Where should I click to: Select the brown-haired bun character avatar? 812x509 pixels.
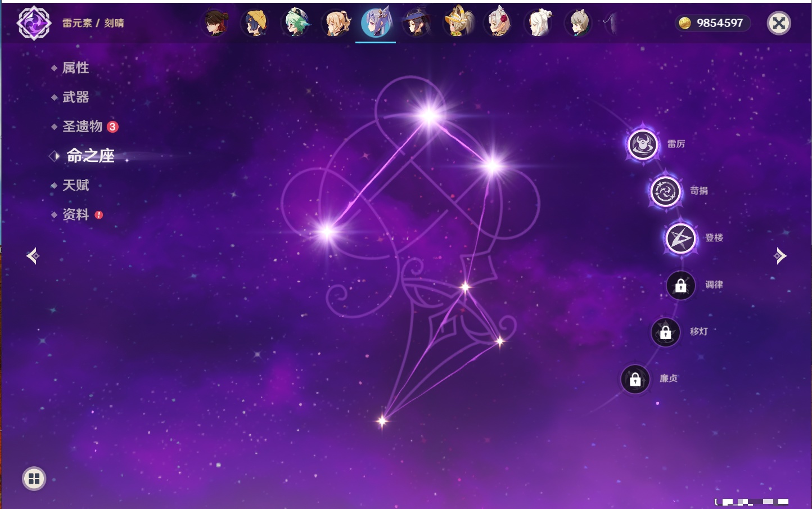point(215,23)
